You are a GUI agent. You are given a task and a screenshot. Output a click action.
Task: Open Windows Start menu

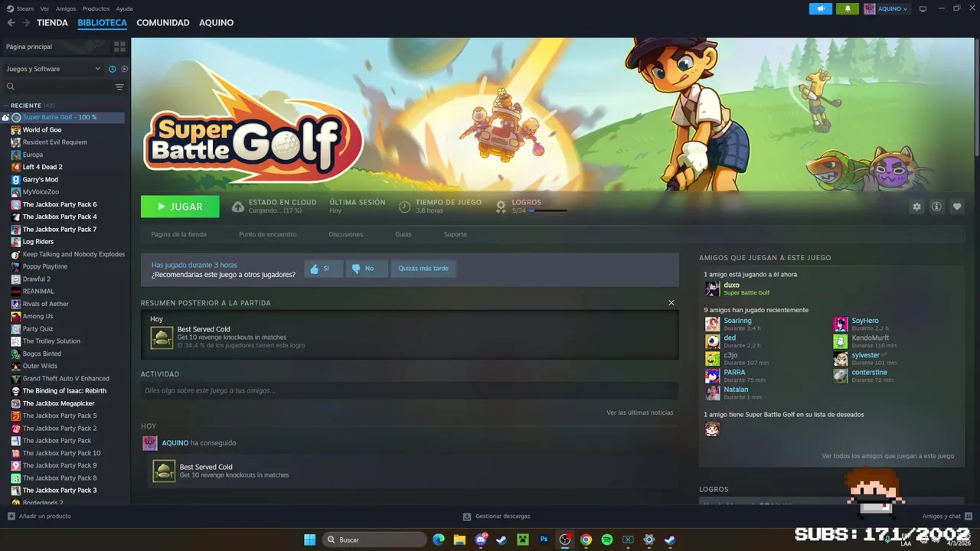click(x=310, y=540)
